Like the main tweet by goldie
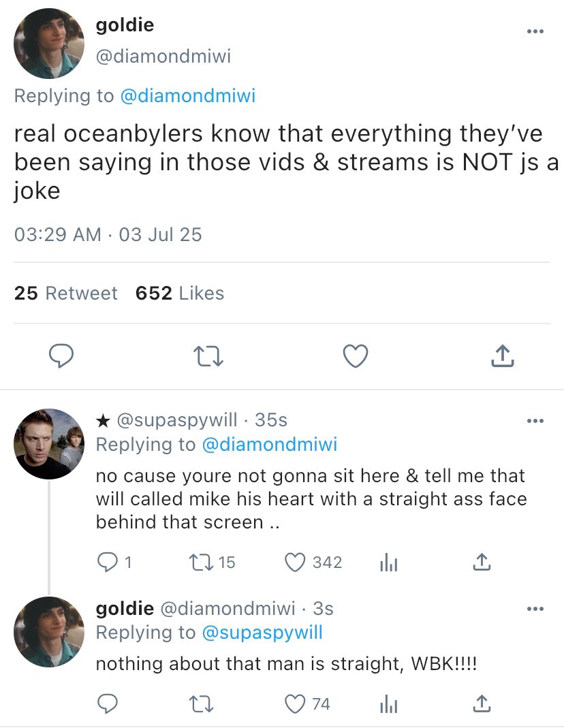Viewport: 564px width, 728px height. coord(355,355)
